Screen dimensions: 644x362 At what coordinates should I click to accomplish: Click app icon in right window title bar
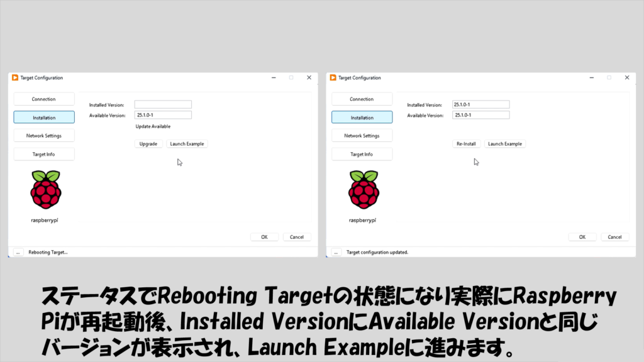[x=333, y=77]
